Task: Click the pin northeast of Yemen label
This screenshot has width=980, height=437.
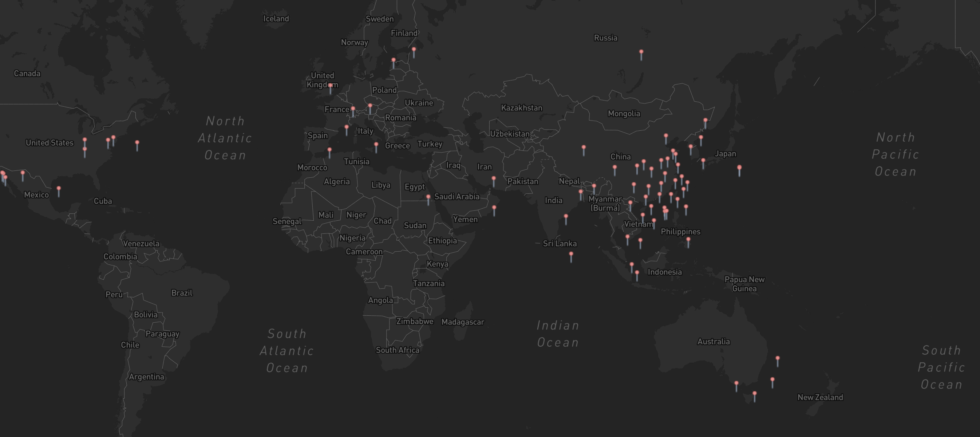Action: click(x=494, y=208)
